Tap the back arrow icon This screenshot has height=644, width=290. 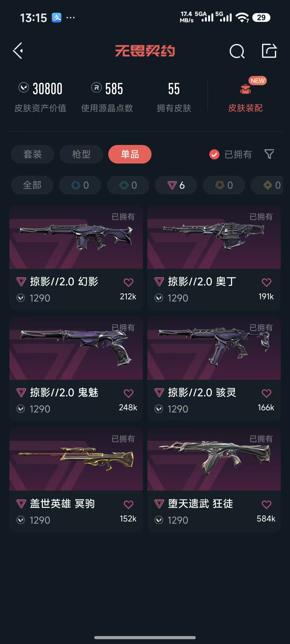click(x=18, y=51)
